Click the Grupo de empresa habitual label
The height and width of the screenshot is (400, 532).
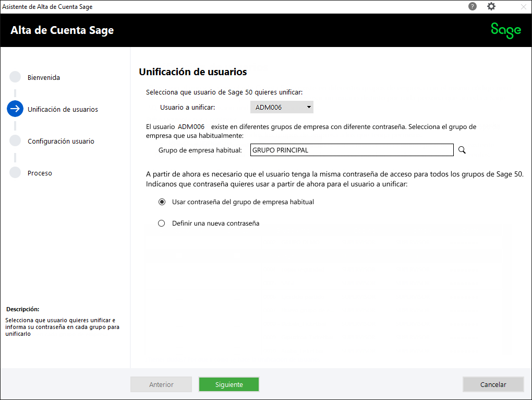click(200, 150)
